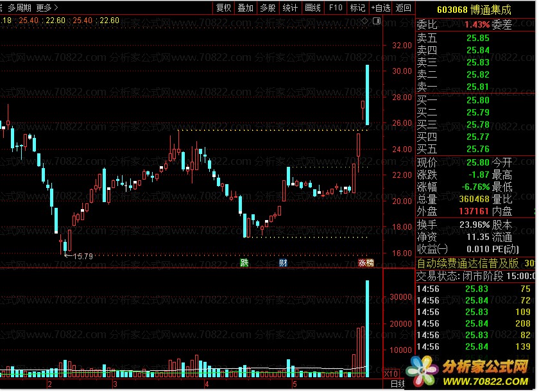Click the month 5 marker on time axis

pos(295,384)
